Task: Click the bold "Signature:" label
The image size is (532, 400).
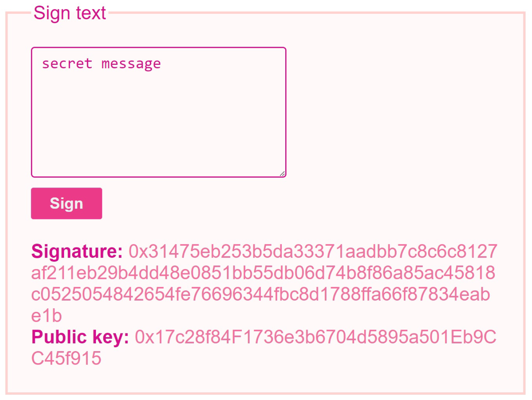Action: click(x=77, y=251)
